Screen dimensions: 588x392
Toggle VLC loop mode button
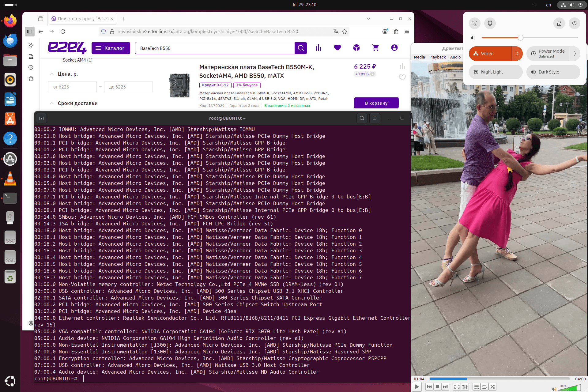click(484, 387)
